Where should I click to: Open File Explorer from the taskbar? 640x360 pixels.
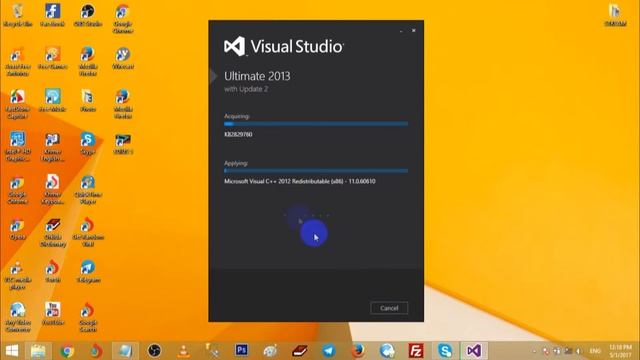click(x=38, y=351)
